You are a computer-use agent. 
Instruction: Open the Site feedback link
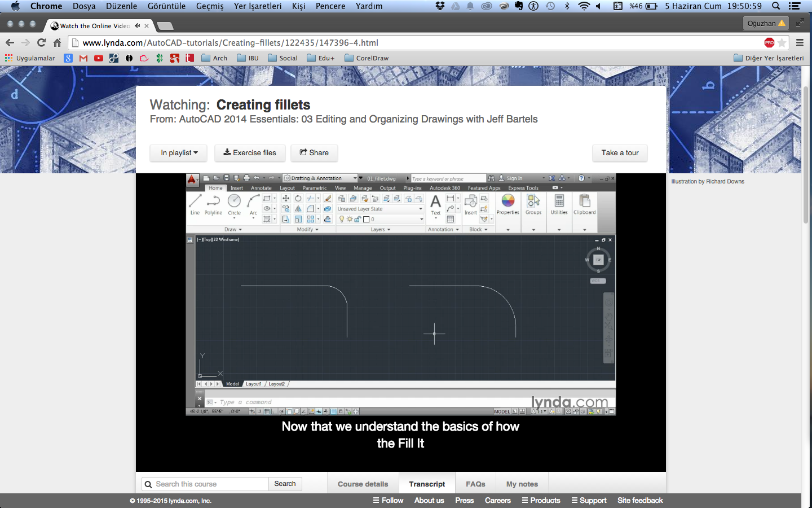coord(640,501)
